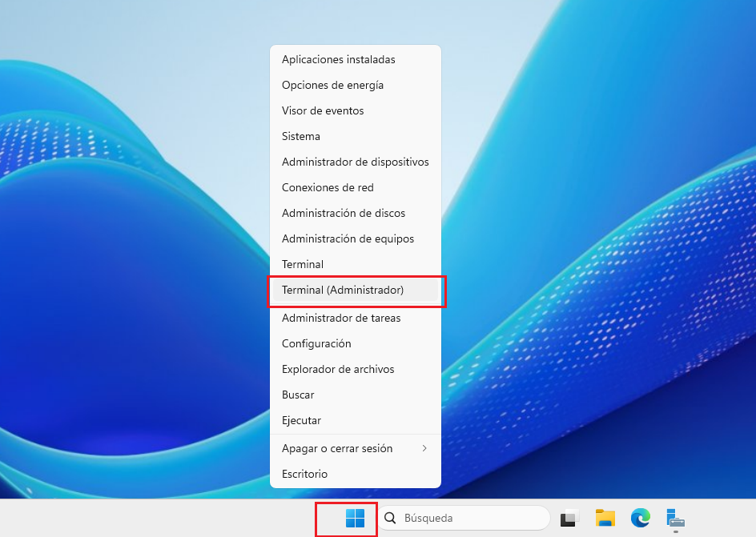Viewport: 756px width, 537px height.
Task: Open Aplicaciones instaladas
Action: [356, 59]
